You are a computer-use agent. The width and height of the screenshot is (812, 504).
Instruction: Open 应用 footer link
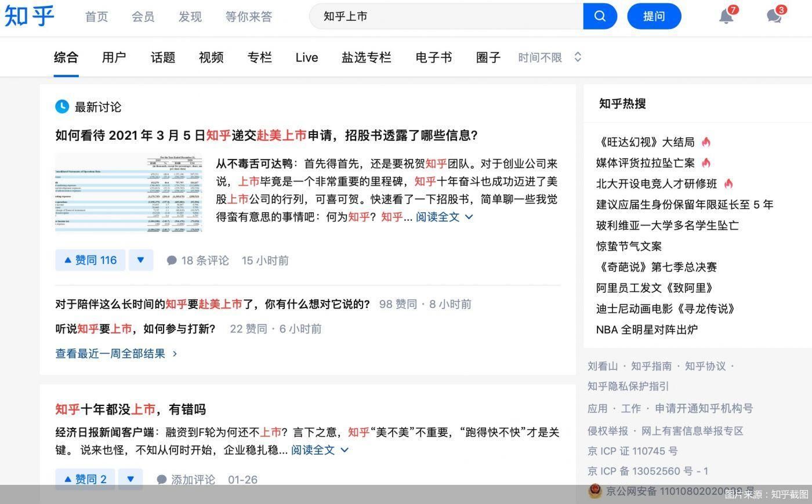coord(597,408)
